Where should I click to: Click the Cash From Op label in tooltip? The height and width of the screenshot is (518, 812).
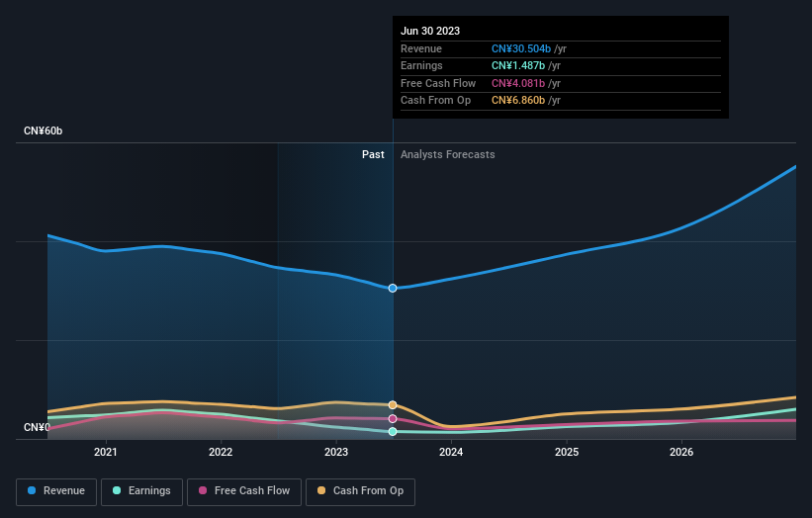coord(435,101)
